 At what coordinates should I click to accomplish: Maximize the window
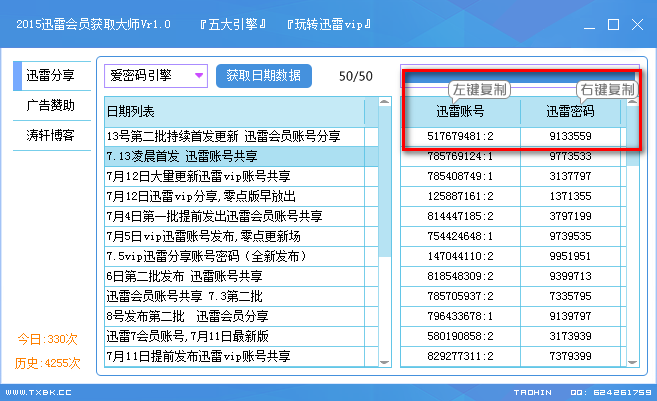coord(613,25)
